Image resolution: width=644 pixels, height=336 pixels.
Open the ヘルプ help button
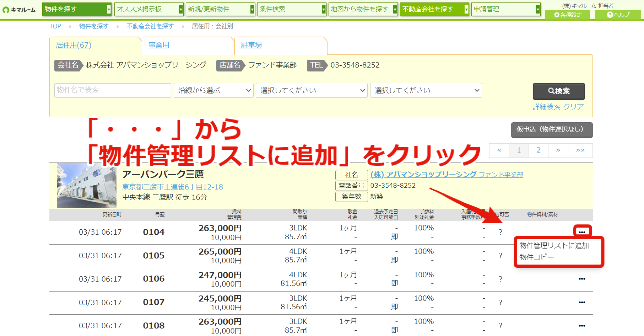click(x=618, y=15)
